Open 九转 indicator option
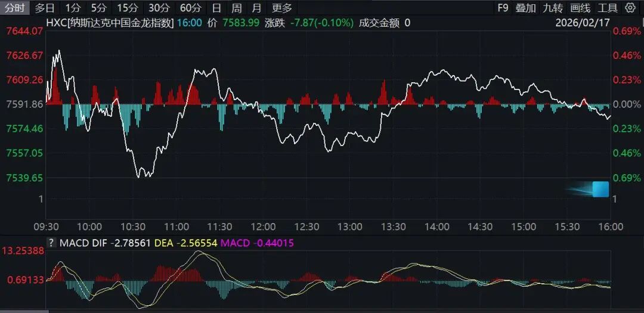The width and height of the screenshot is (644, 313). pyautogui.click(x=553, y=8)
